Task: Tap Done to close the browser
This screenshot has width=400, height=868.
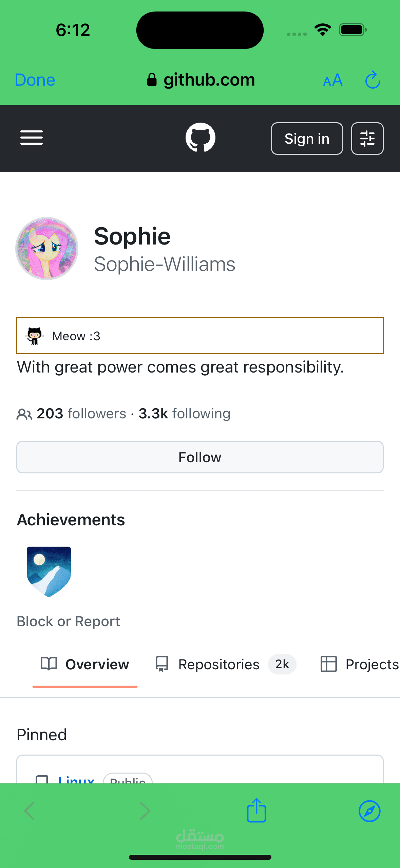Action: pyautogui.click(x=35, y=80)
